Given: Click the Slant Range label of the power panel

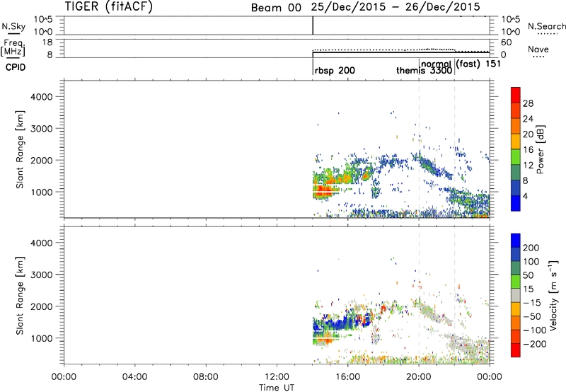Looking at the screenshot, I should pos(20,149).
